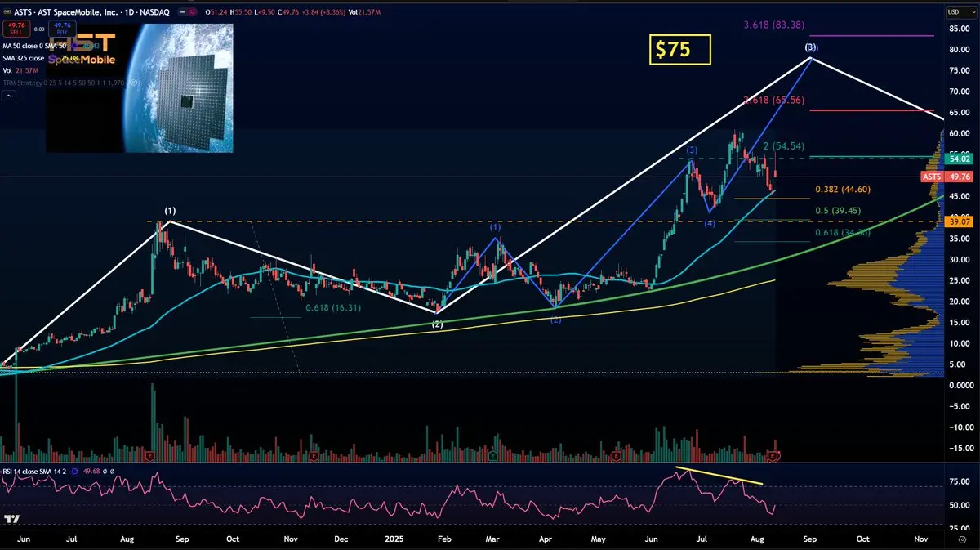Click the ASTS symbol logo icon

[7, 12]
